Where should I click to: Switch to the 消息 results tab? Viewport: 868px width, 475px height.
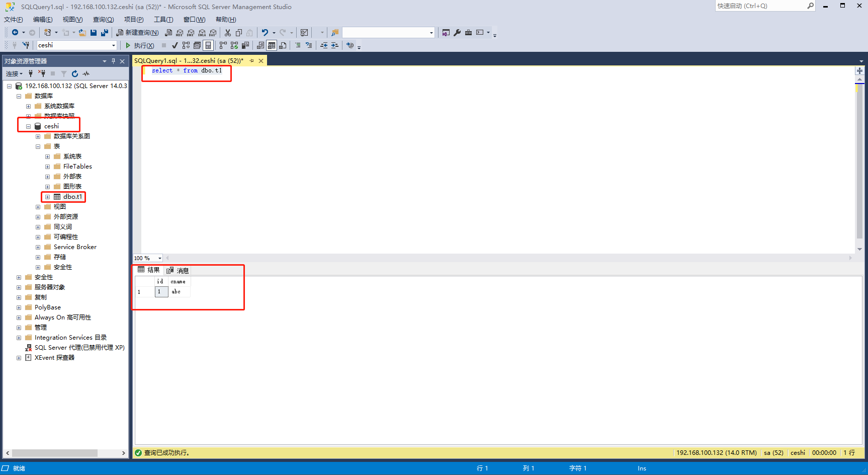pos(178,270)
